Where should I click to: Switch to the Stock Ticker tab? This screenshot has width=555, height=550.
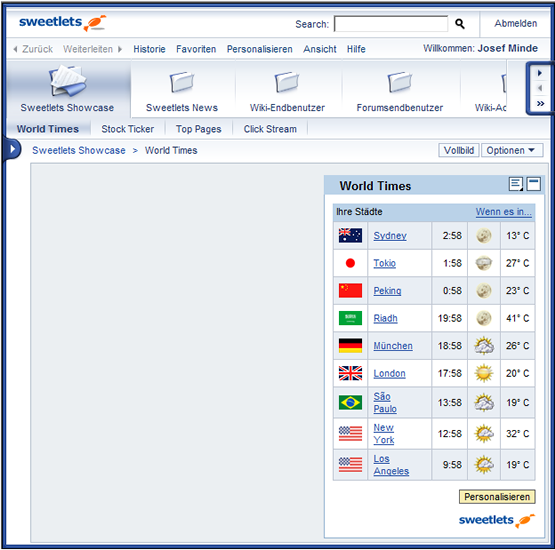click(127, 129)
